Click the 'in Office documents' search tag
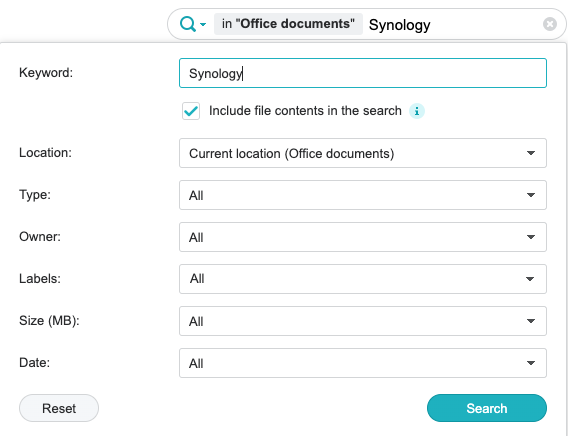Screen dimensions: 568x436 coord(288,24)
